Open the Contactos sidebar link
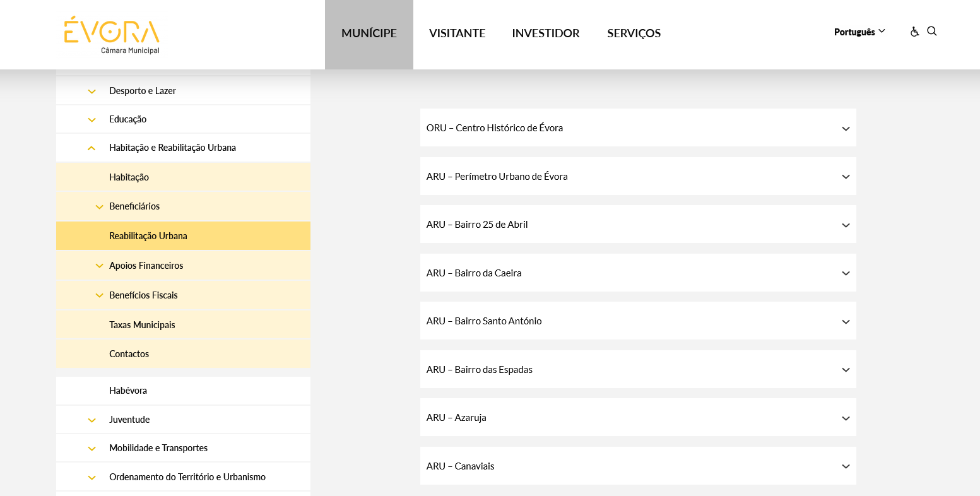This screenshot has width=980, height=496. coord(129,354)
